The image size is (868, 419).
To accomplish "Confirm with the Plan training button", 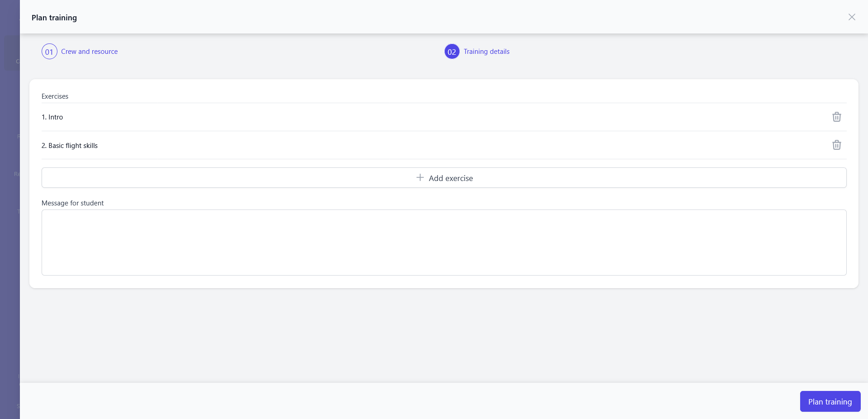I will tap(830, 401).
